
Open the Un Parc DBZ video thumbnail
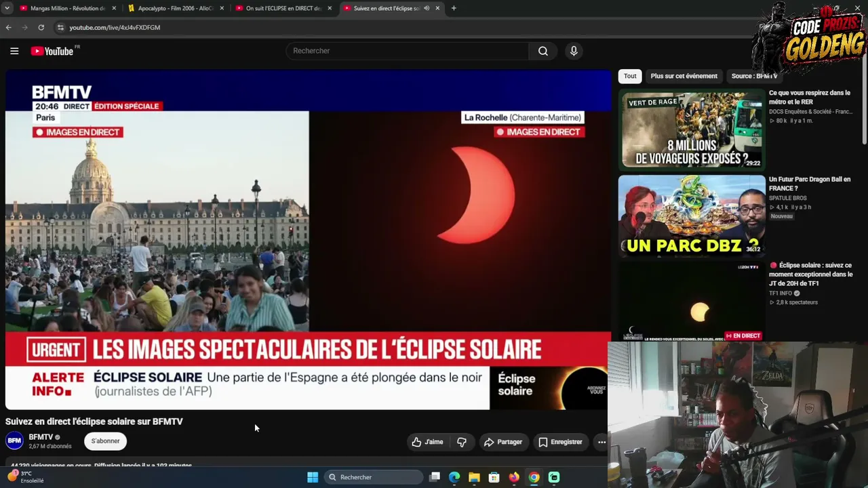[x=692, y=216]
